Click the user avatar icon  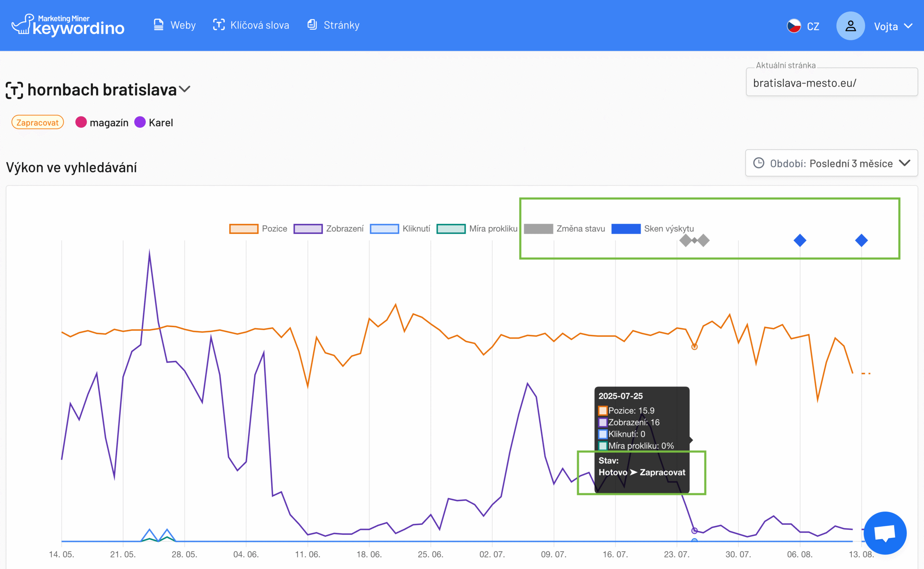850,26
